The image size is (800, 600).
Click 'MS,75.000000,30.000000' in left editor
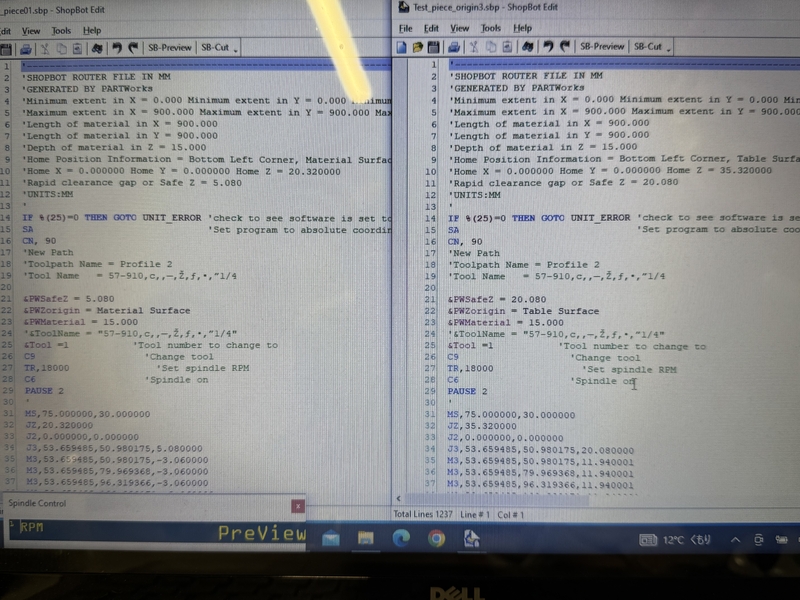(x=88, y=414)
